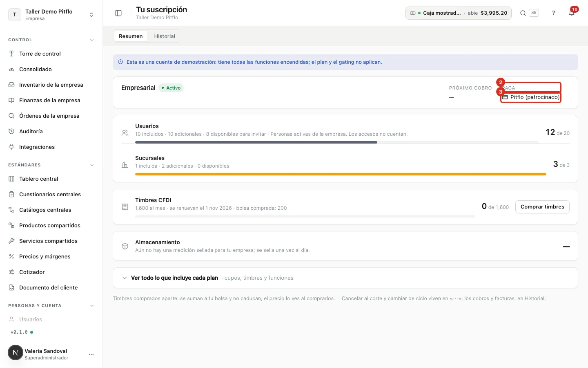
Task: Expand Ver todo lo que incluye cada plan
Action: (x=345, y=278)
